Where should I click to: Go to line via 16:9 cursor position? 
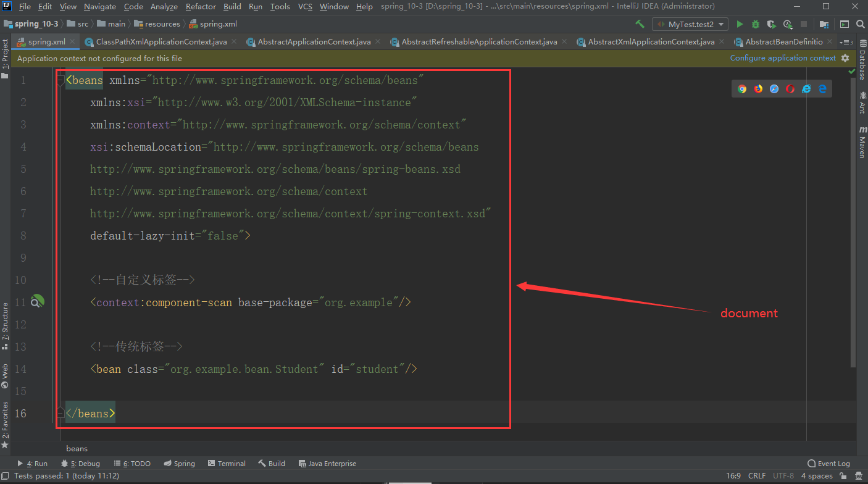point(733,476)
